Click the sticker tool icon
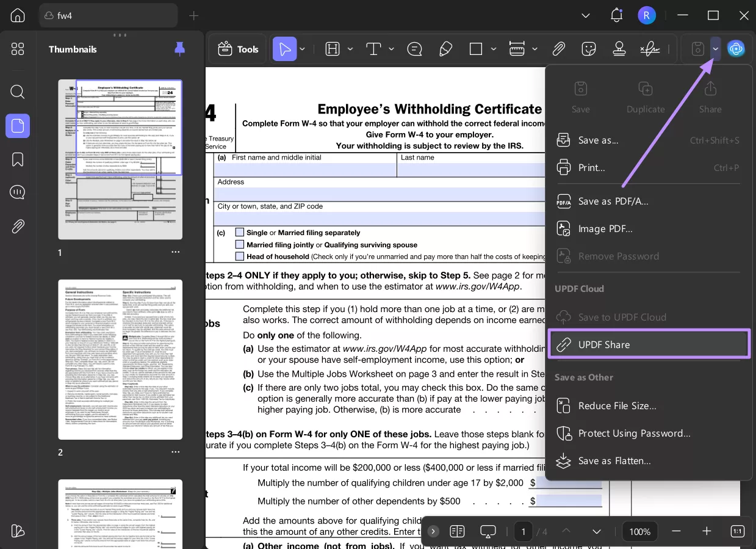 click(589, 49)
